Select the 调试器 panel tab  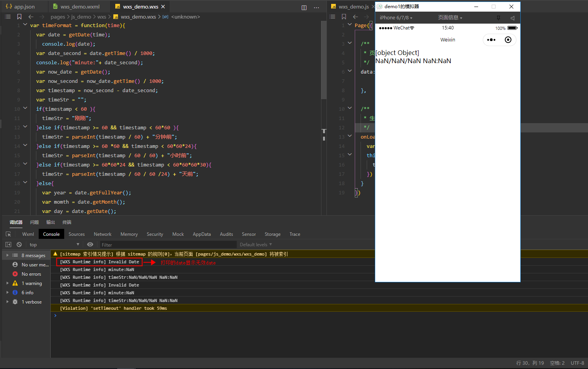(x=16, y=222)
